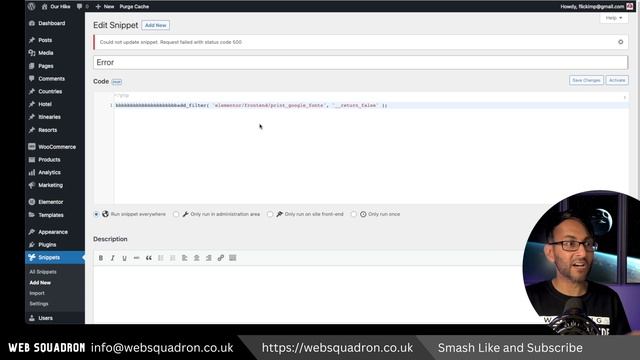Click Purge Cache in admin bar

134,7
